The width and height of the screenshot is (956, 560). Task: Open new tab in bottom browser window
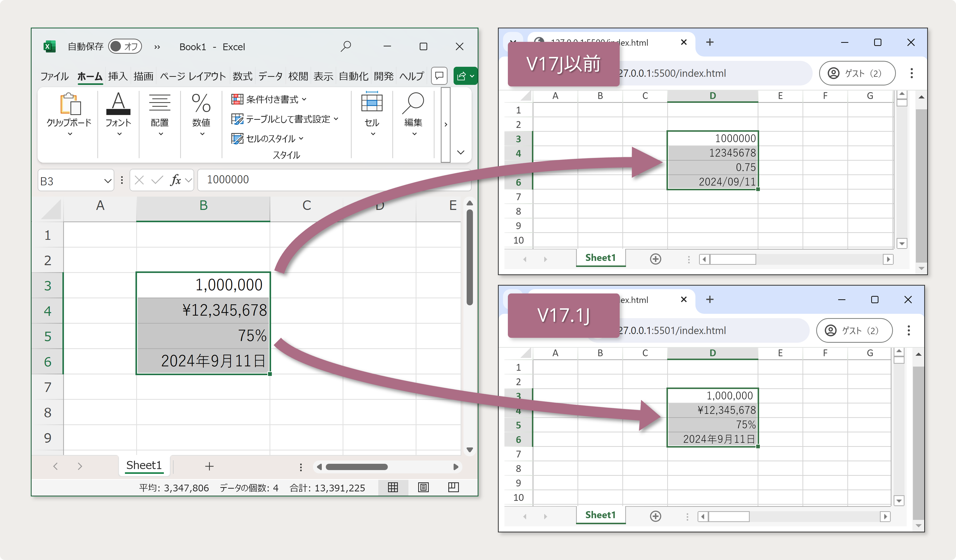click(x=710, y=300)
